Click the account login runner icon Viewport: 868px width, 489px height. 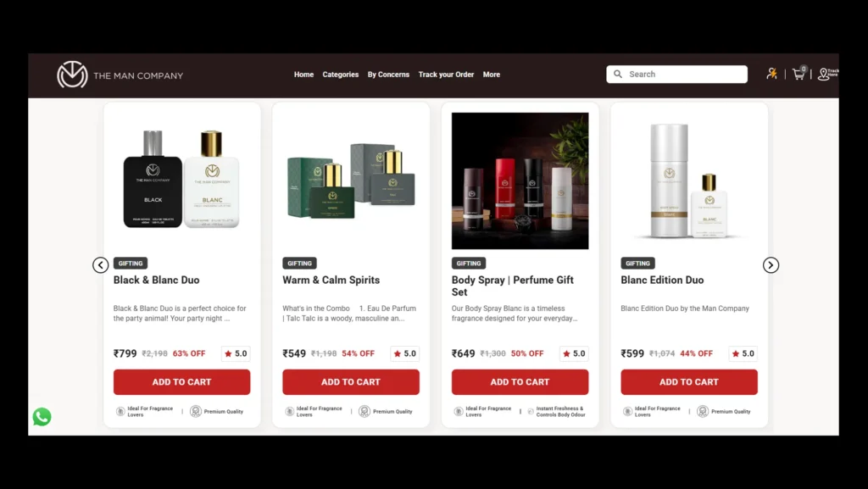coord(771,74)
